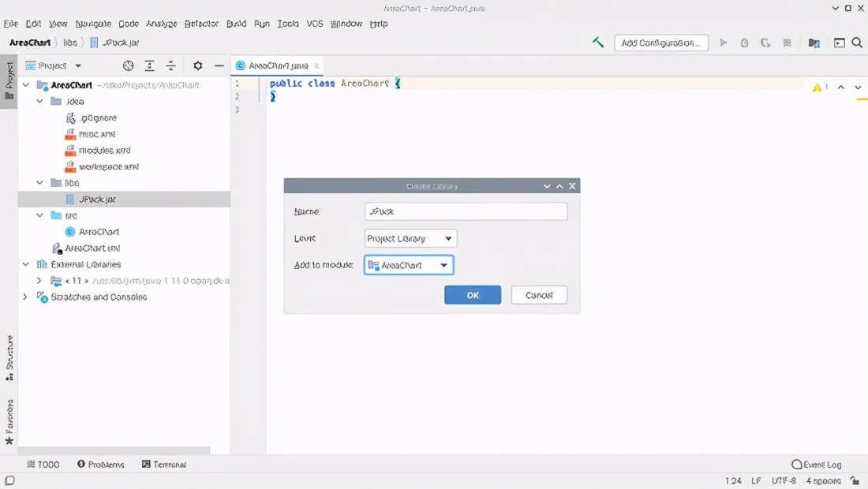Collapse the src folder node
Viewport: 868px width, 489px height.
click(40, 215)
